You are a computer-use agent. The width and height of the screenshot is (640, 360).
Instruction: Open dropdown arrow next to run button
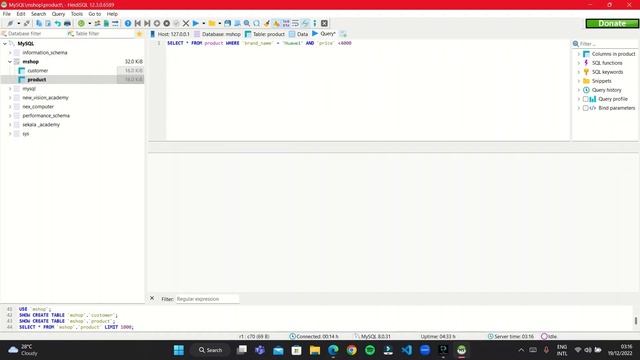pyautogui.click(x=203, y=23)
